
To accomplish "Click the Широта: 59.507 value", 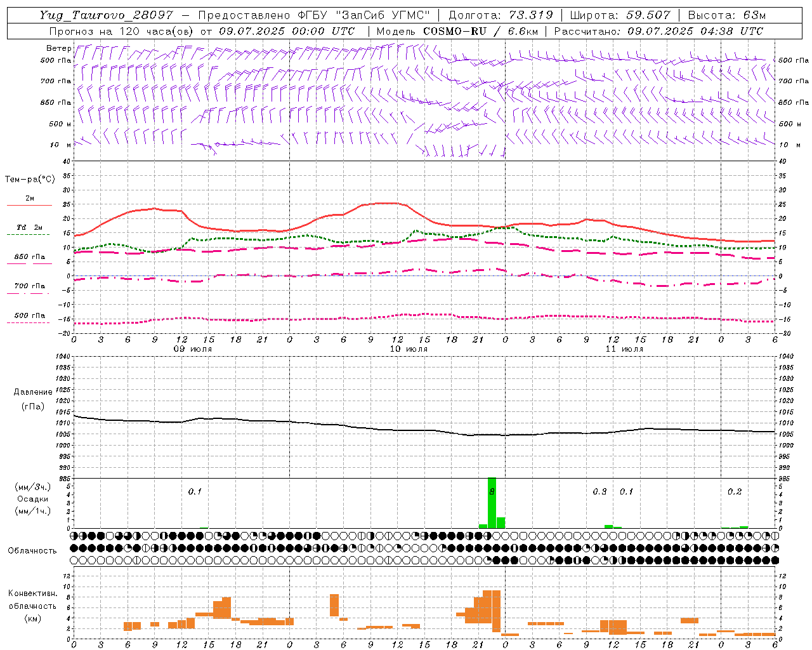I will 620,15.
